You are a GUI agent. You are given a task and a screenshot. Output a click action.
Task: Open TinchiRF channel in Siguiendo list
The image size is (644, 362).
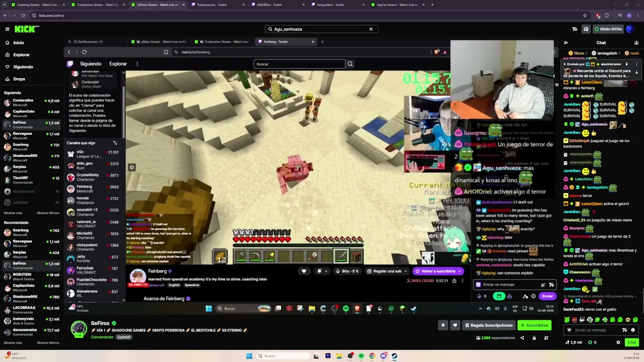31,179
